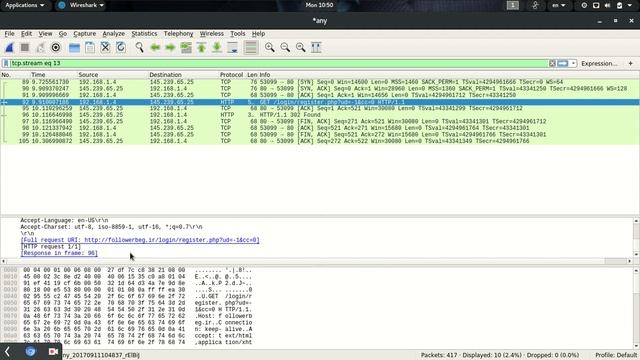640x360 pixels.
Task: Open the Capture menu
Action: [x=84, y=33]
